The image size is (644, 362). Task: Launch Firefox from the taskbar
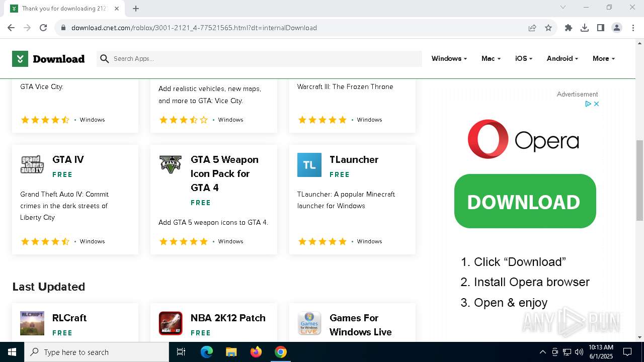click(256, 352)
